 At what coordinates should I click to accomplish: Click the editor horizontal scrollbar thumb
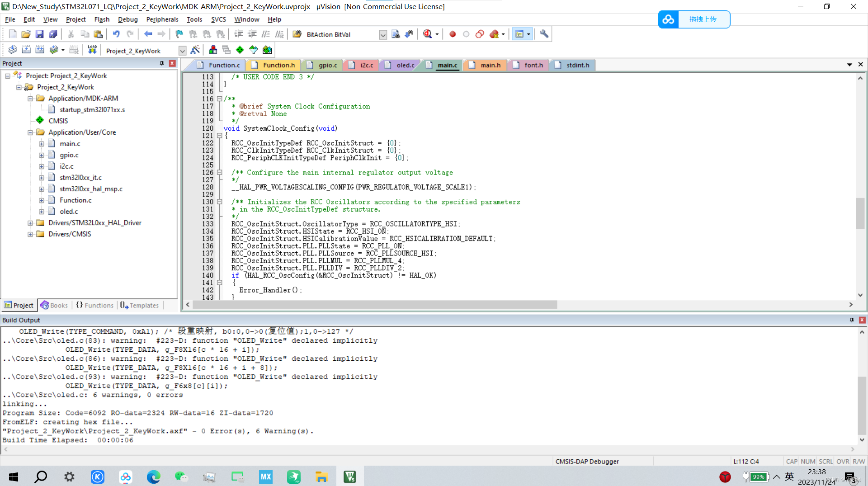375,305
